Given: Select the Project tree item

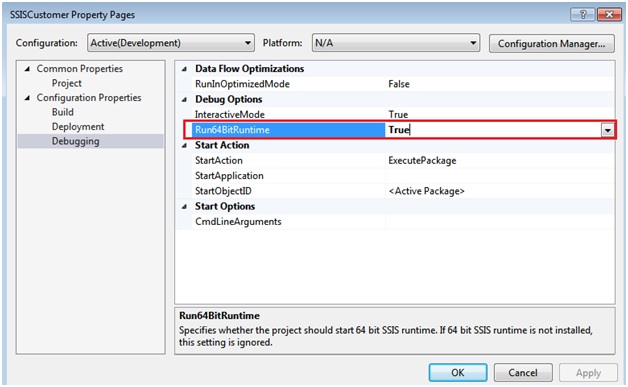Looking at the screenshot, I should click(66, 83).
